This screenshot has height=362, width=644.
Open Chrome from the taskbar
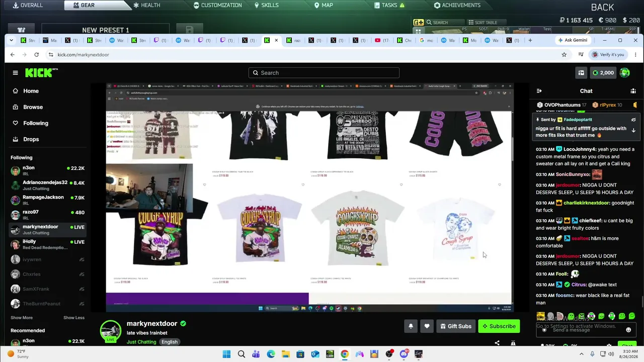click(x=345, y=354)
